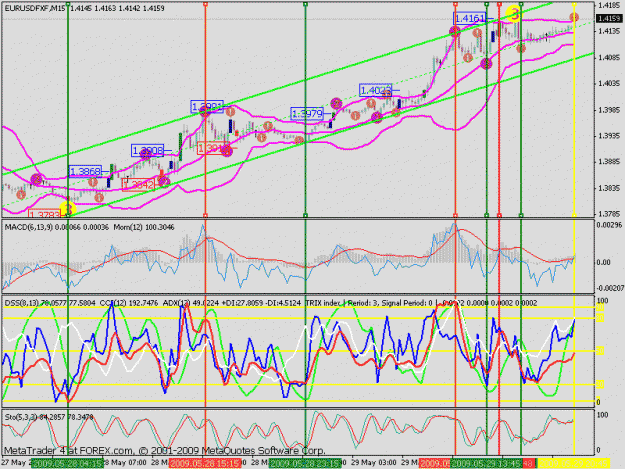Viewport: 625px width, 469px height.
Task: Grab the top handle of the 15:15 red vertical line
Action: coord(205,4)
